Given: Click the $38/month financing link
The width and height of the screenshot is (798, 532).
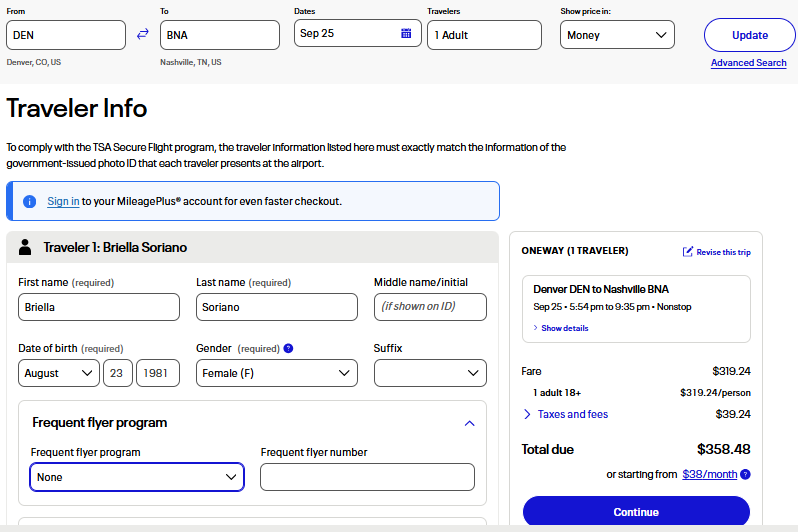Looking at the screenshot, I should (710, 474).
